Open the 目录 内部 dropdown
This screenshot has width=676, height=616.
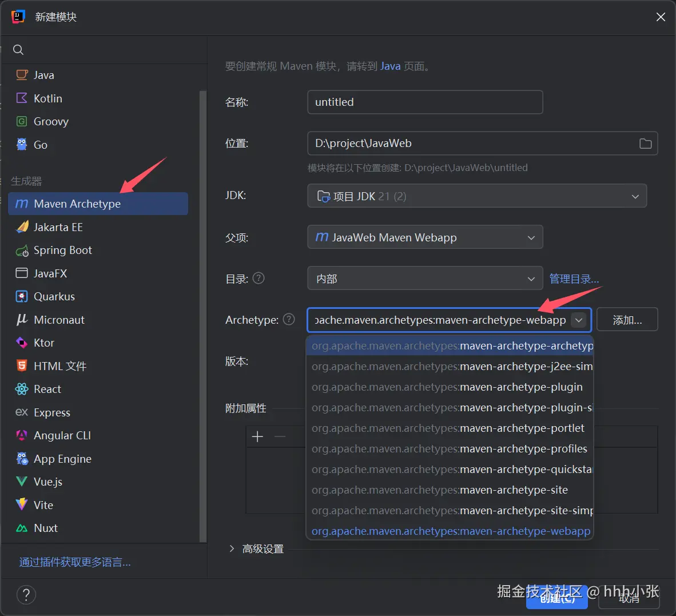click(425, 279)
